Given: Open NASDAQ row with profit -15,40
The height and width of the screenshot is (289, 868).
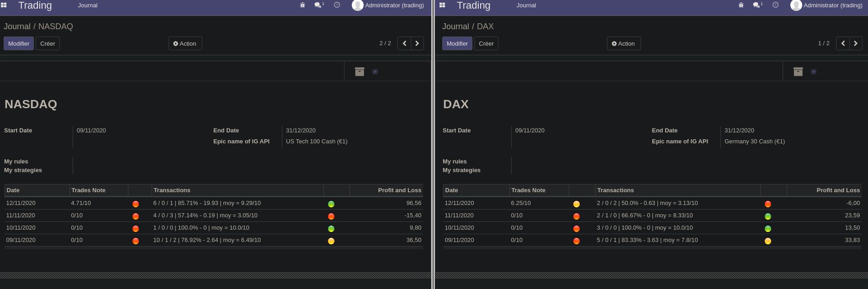Looking at the screenshot, I should point(214,215).
